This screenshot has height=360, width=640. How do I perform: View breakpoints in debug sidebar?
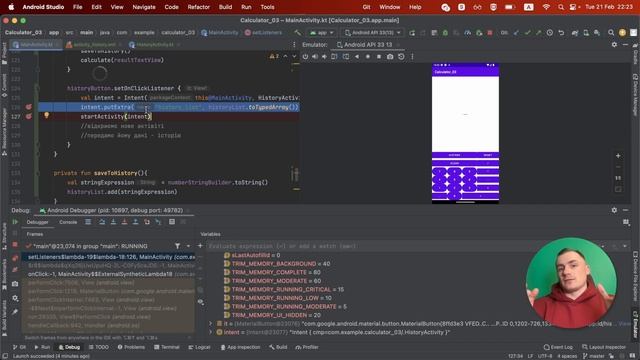point(15,258)
